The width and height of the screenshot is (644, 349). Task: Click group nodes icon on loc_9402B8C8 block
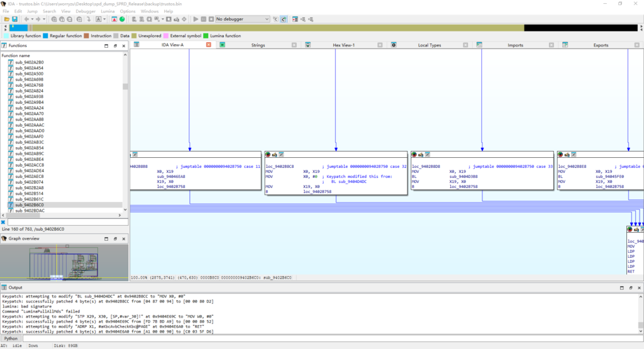tap(281, 155)
